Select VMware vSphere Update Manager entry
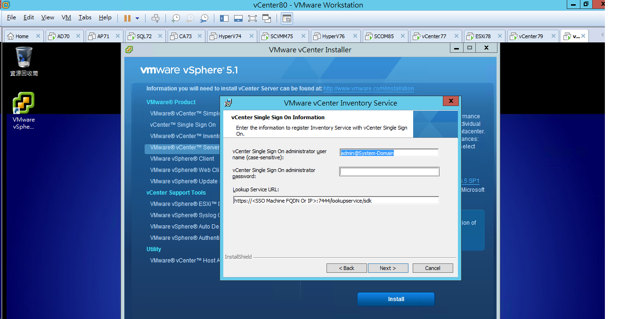Screen dimensions: 644x319 (x=185, y=181)
